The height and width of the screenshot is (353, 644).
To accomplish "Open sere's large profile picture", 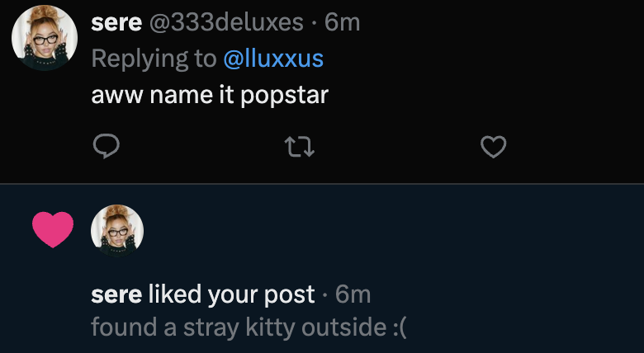I will (45, 38).
